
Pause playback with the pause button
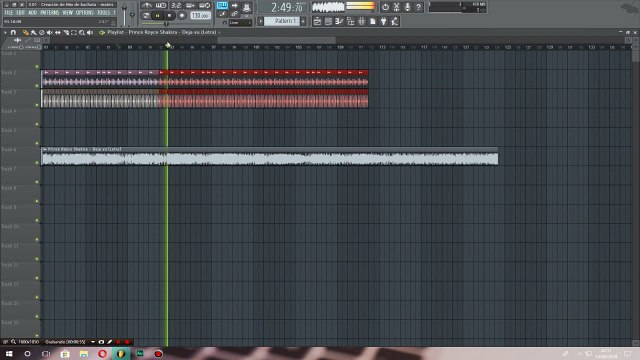[157, 16]
